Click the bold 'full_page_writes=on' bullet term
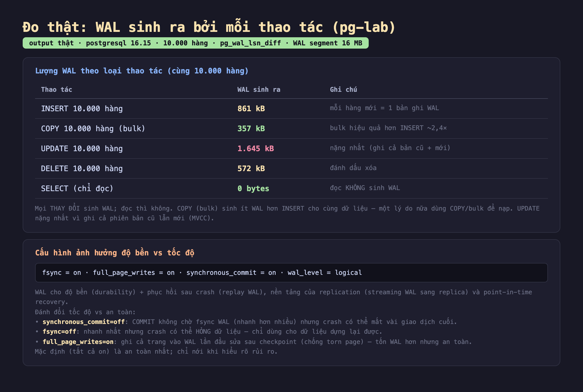This screenshot has height=392, width=583. [78, 342]
